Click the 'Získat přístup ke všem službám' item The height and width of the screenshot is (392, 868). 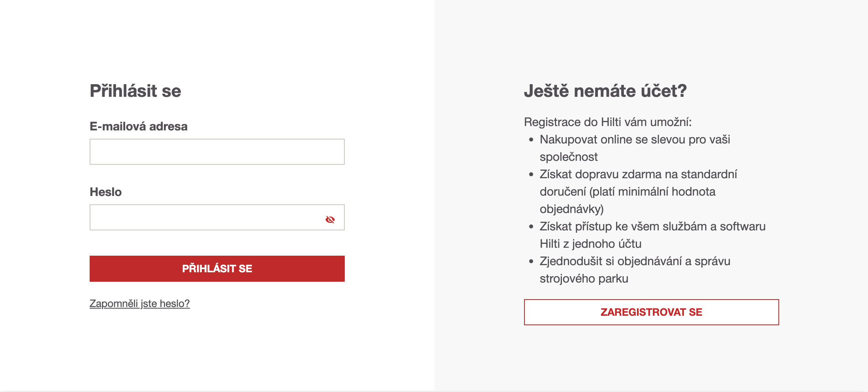(x=653, y=235)
